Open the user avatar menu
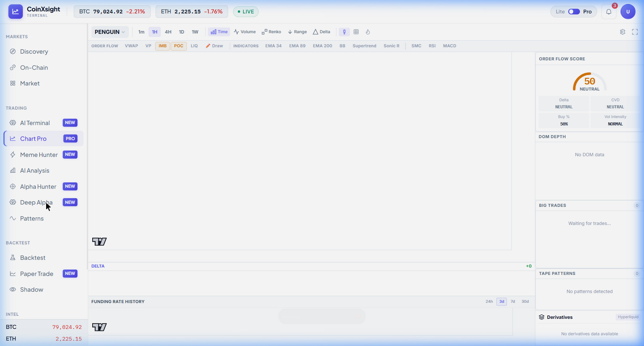This screenshot has height=346, width=644. click(628, 12)
